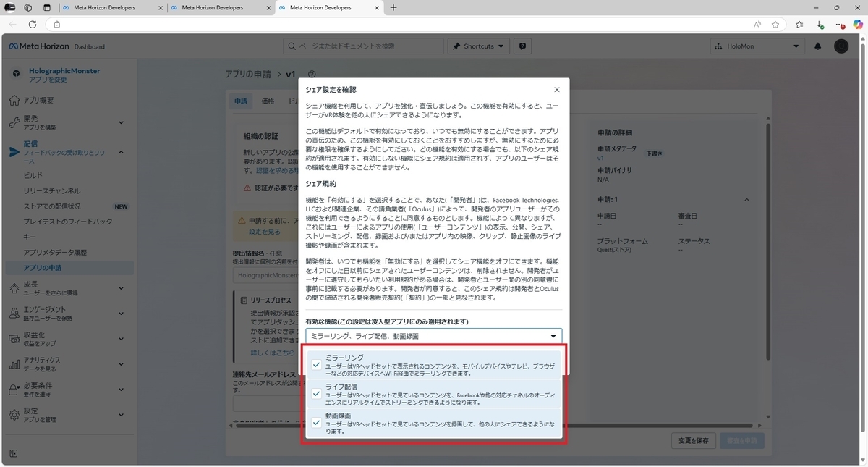Image resolution: width=868 pixels, height=467 pixels.
Task: Collapse the 配信 sidebar section
Action: [x=121, y=152]
